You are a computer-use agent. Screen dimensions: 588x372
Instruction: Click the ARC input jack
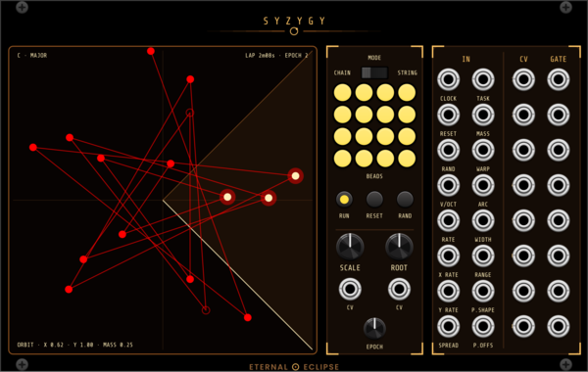coord(483,185)
